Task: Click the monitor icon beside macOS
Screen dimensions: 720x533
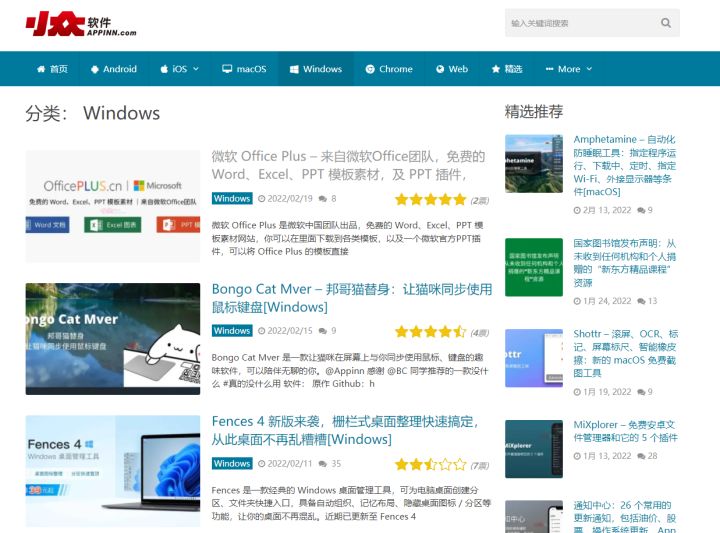Action: 227,69
